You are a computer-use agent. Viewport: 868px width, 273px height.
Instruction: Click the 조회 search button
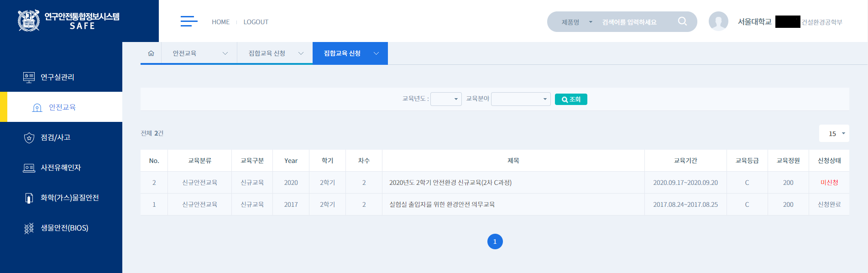click(571, 99)
